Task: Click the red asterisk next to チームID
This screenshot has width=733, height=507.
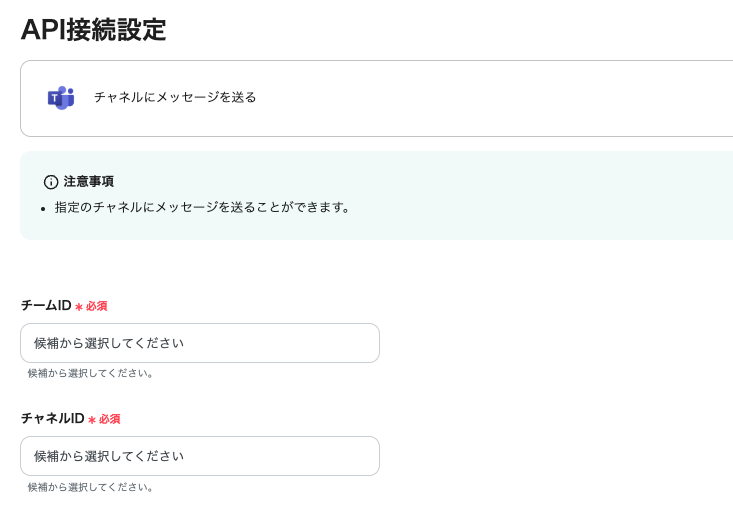Action: point(79,307)
